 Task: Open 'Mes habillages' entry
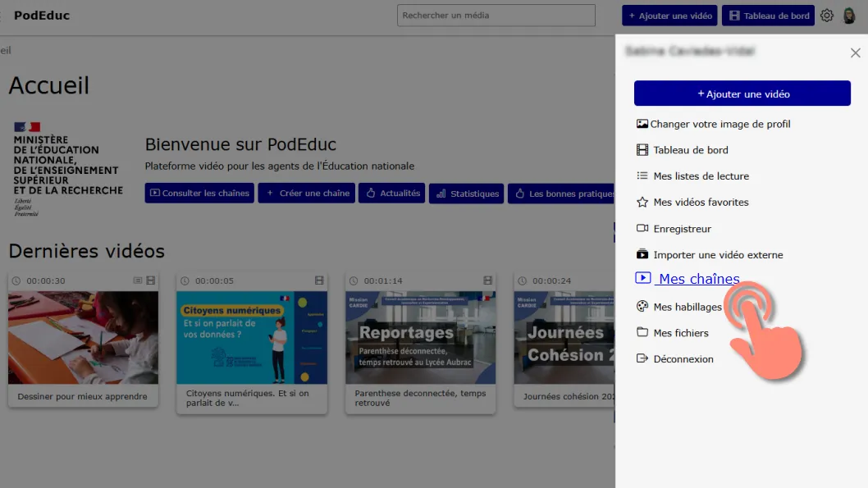point(688,307)
